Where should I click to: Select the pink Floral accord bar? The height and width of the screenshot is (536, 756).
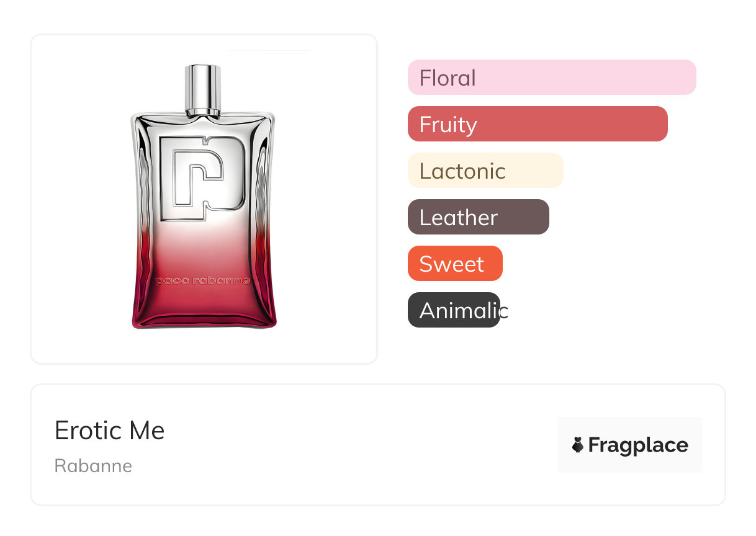coord(583,78)
